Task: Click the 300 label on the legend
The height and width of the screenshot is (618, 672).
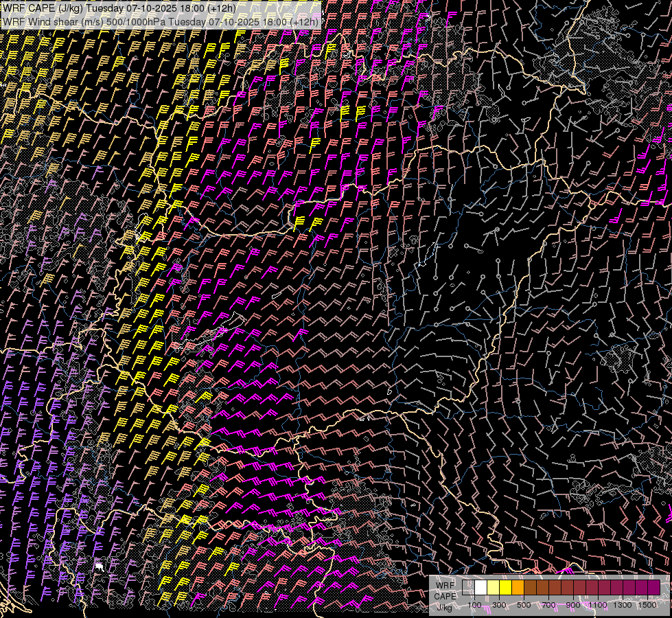Action: pos(499,605)
